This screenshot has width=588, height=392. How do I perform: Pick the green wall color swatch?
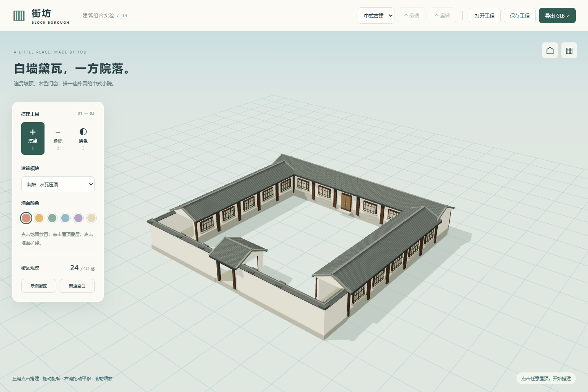pyautogui.click(x=52, y=218)
